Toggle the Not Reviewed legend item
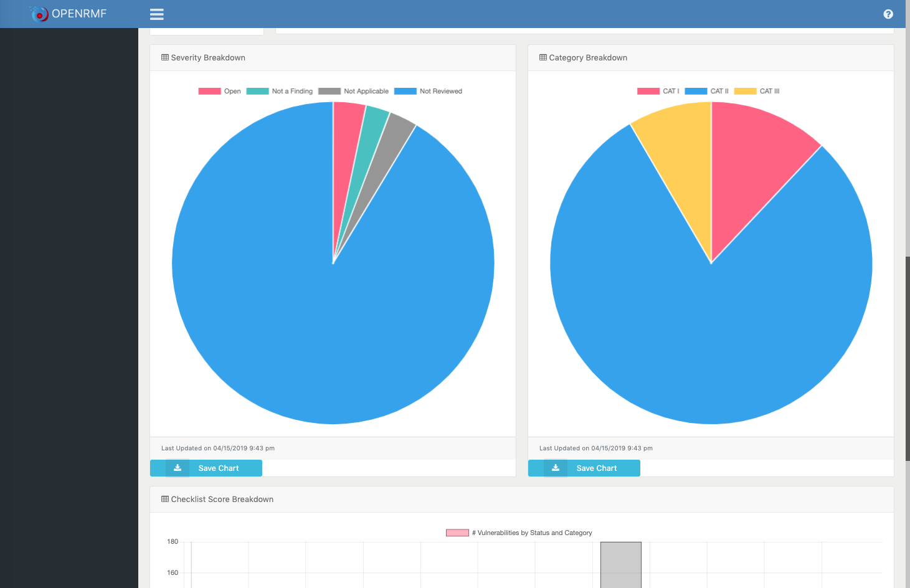Viewport: 910px width, 588px height. [x=429, y=91]
